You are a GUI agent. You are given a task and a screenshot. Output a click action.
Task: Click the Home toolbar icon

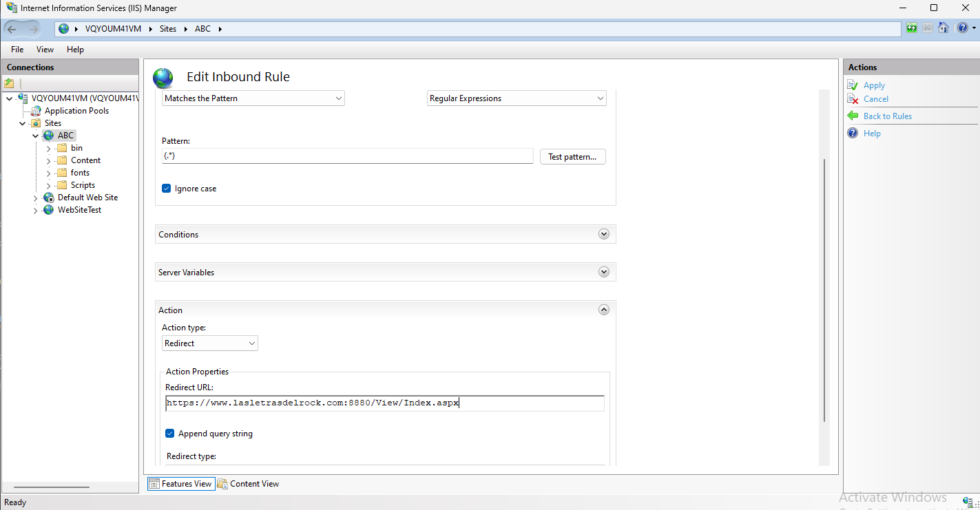pyautogui.click(x=943, y=28)
